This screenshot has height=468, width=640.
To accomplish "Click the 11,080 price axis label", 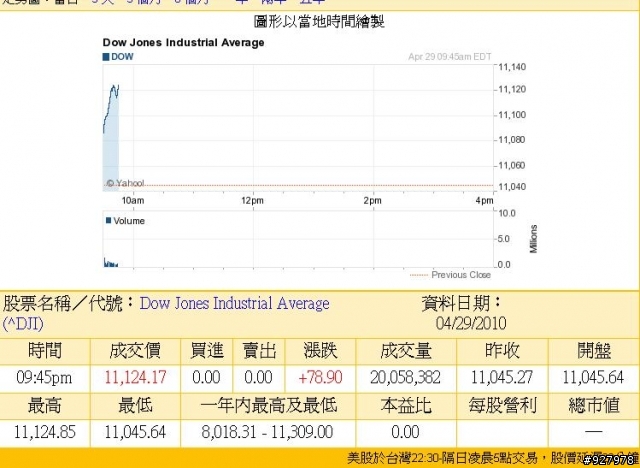I will point(512,140).
